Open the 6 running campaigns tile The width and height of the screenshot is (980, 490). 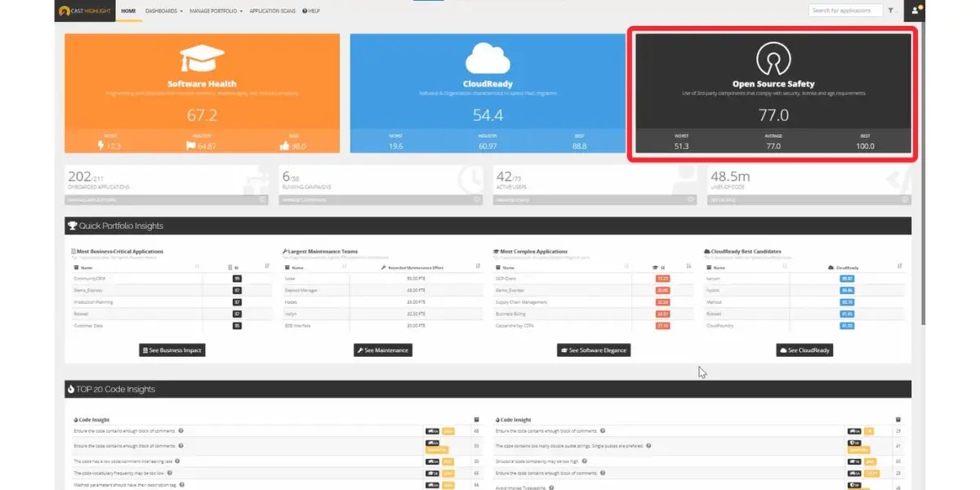(381, 185)
